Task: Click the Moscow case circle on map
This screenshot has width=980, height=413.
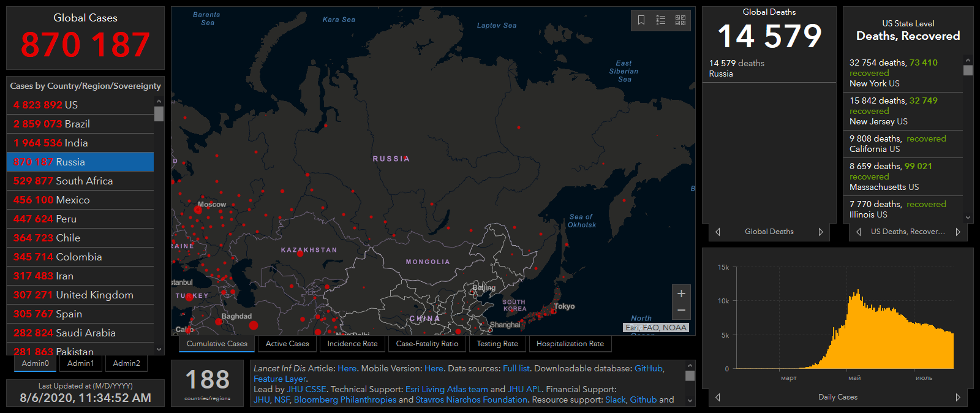Action: click(x=198, y=210)
